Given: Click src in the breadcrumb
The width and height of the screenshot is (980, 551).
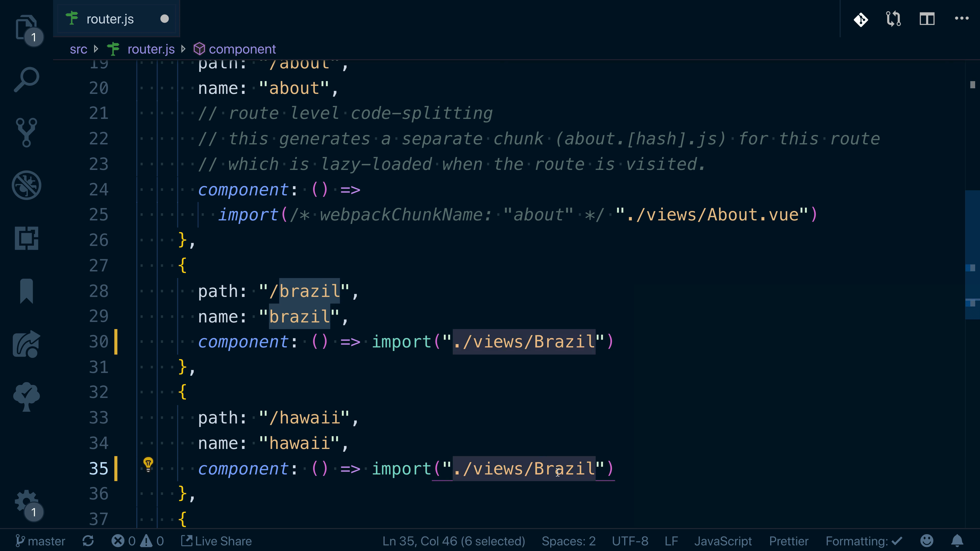Looking at the screenshot, I should click(78, 49).
